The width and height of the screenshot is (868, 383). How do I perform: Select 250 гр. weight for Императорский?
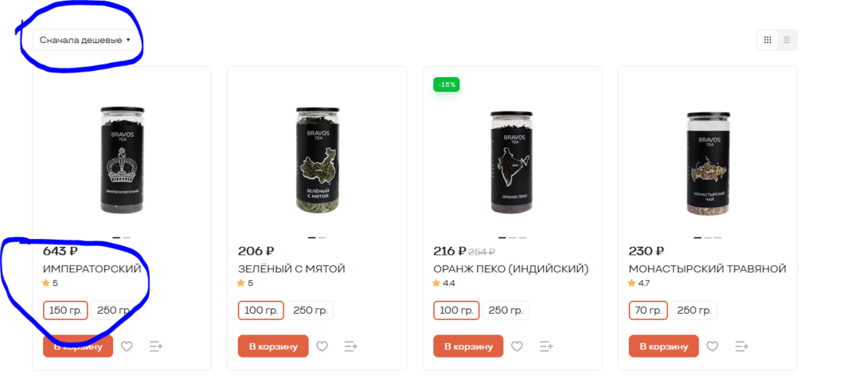tap(113, 311)
